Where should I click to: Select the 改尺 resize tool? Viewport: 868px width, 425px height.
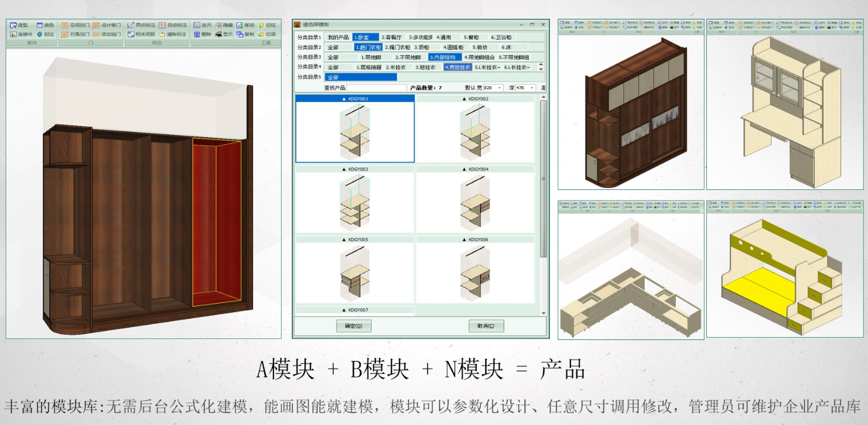[x=202, y=25]
